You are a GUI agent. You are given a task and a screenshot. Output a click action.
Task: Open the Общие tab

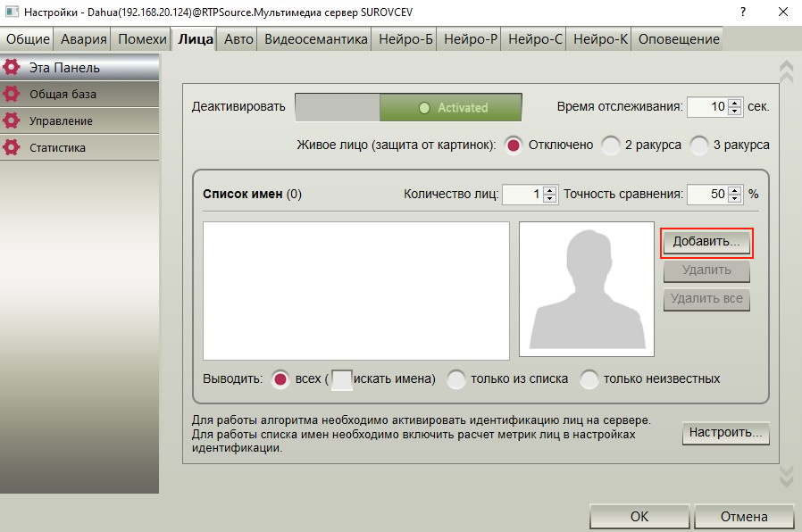tap(28, 39)
